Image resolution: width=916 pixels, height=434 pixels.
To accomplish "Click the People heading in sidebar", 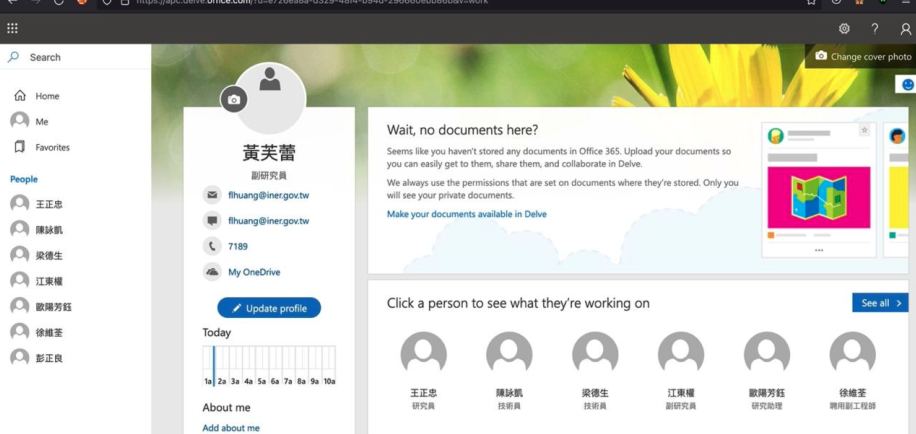I will click(x=24, y=179).
